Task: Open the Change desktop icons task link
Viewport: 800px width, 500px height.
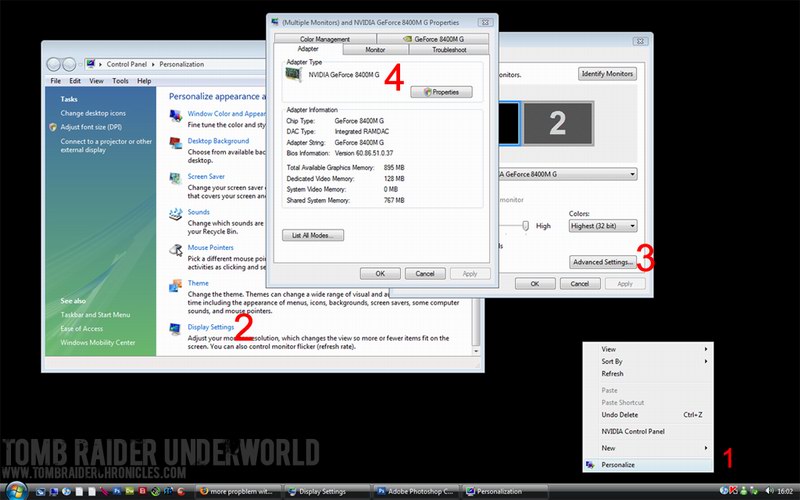Action: pos(93,113)
